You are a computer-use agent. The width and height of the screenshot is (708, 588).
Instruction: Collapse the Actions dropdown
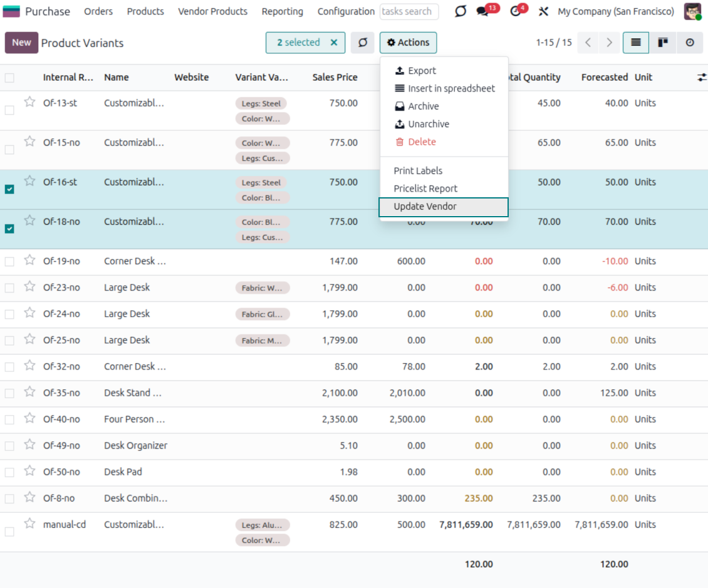click(408, 43)
